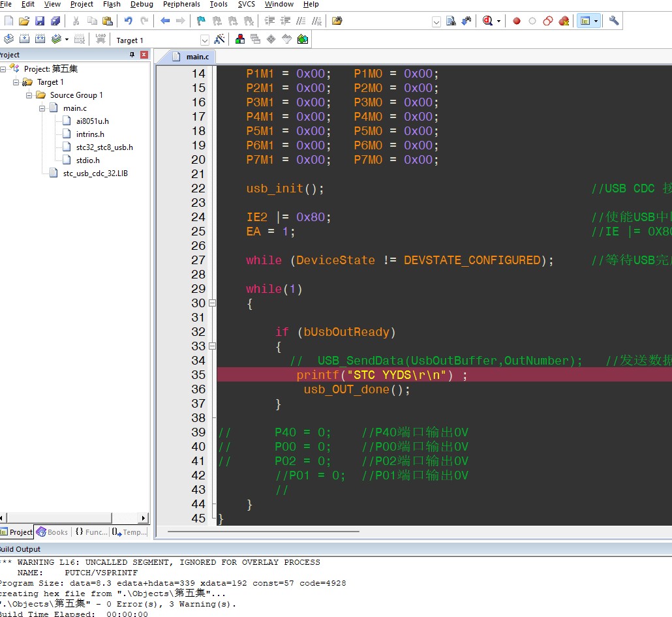Open the Target 1 dropdown list
This screenshot has height=617, width=672.
pos(205,40)
